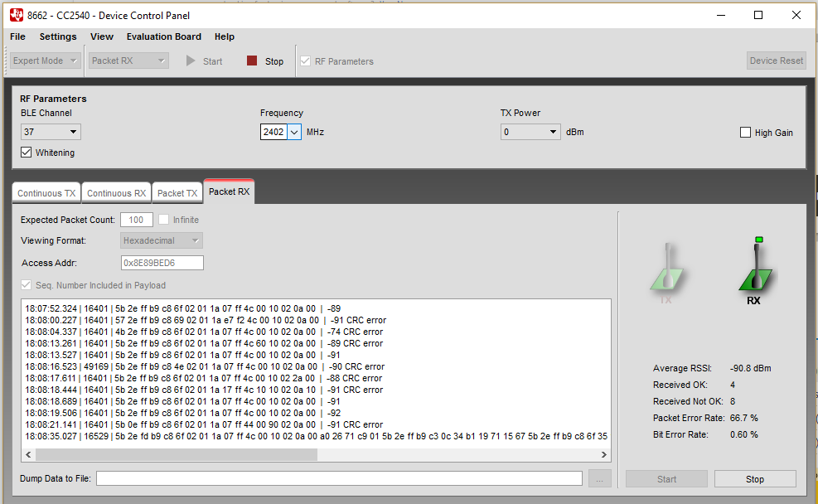The width and height of the screenshot is (818, 504).
Task: Toggle Seq. Number Included in Payload
Action: [26, 285]
